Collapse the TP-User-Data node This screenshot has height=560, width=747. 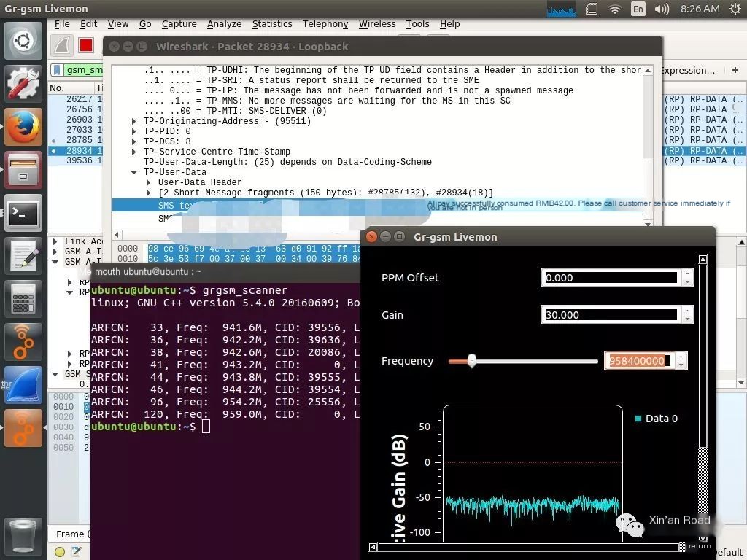point(134,172)
